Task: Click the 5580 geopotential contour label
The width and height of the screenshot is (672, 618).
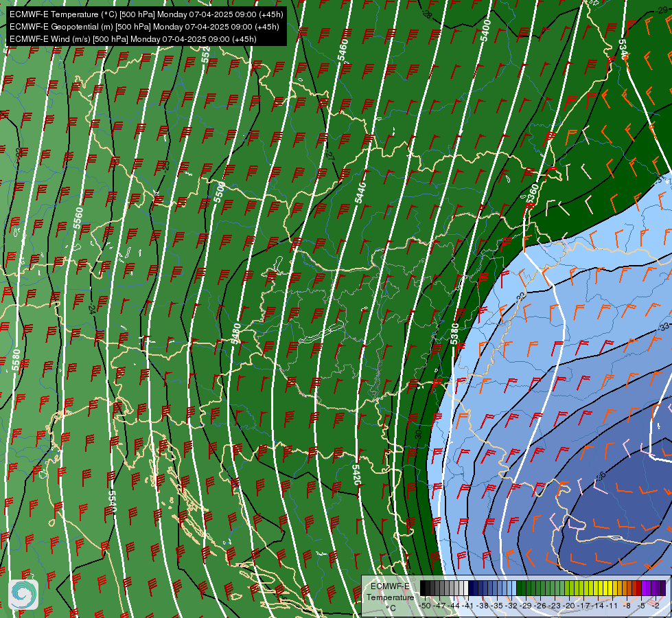Action: [16, 360]
